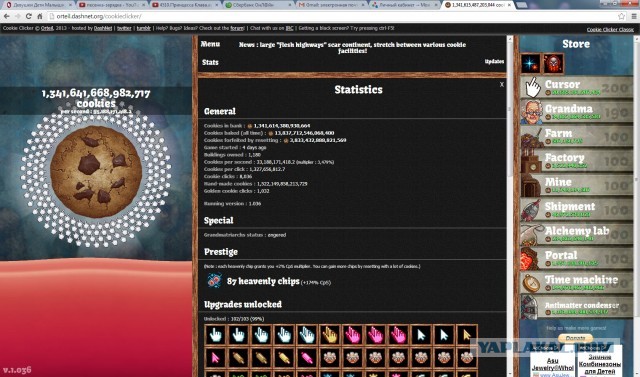Open the Updates log

pyautogui.click(x=494, y=62)
